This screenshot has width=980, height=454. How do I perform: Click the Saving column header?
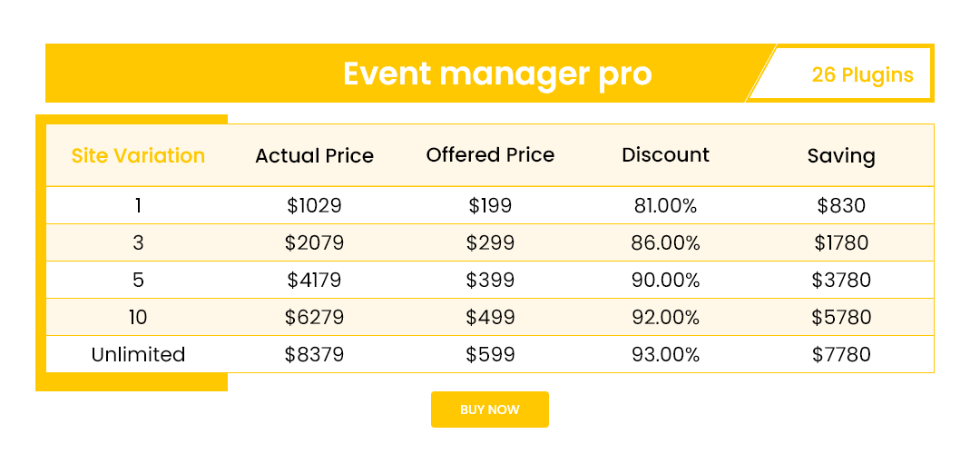point(841,156)
